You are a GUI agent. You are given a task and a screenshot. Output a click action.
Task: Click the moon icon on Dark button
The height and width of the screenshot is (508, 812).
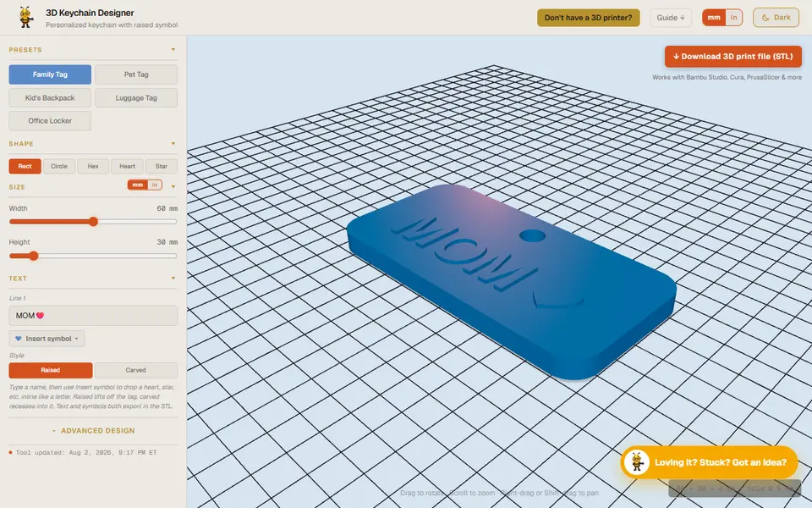pyautogui.click(x=765, y=18)
